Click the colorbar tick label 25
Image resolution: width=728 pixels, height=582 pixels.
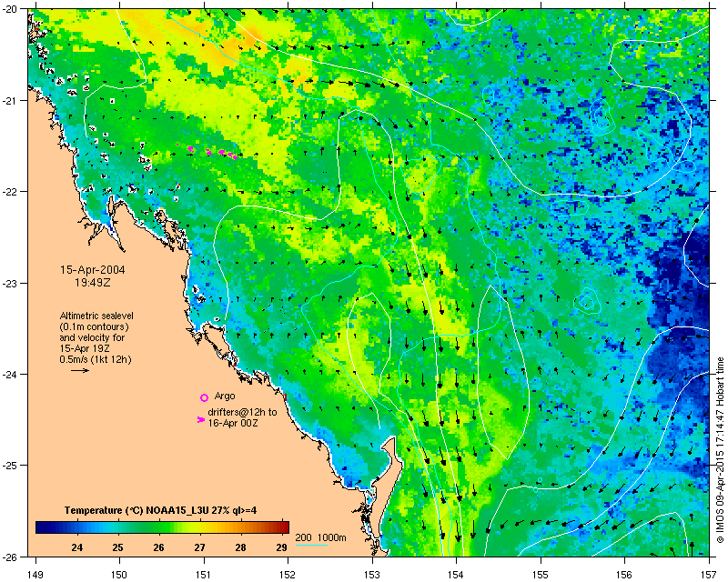click(118, 547)
